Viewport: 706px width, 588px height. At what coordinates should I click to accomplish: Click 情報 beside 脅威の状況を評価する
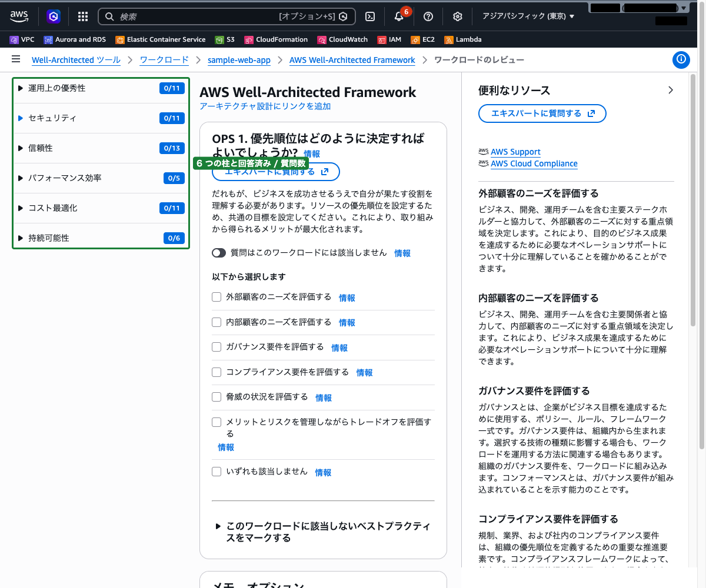click(x=324, y=398)
